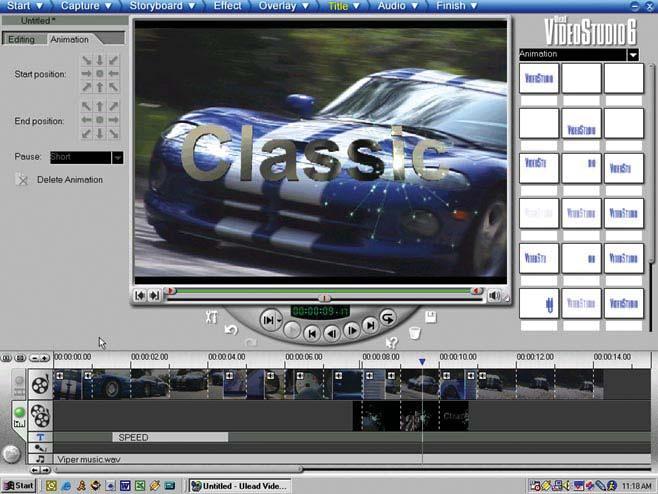Click the mark-out button below preview

[154, 295]
